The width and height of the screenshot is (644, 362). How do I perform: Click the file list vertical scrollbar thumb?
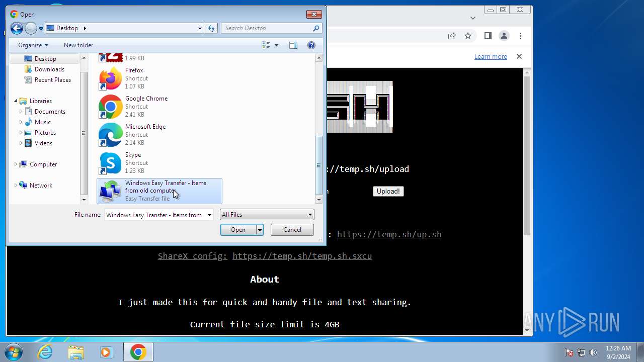[318, 165]
